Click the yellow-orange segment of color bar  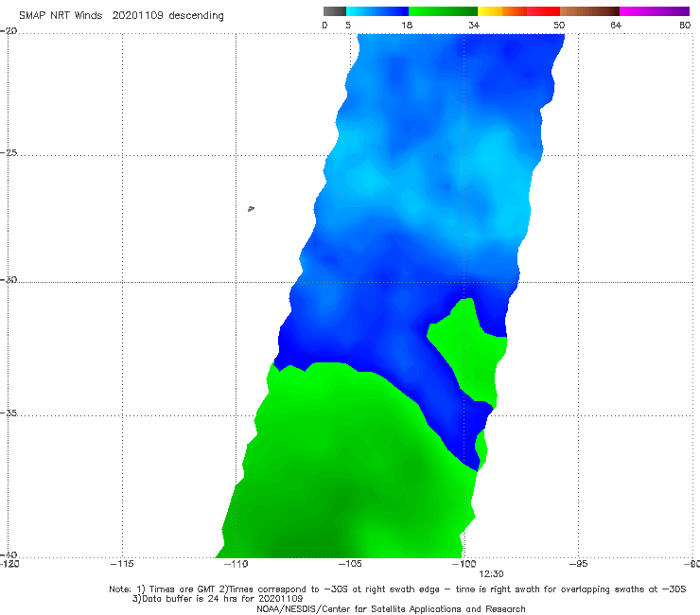501,11
